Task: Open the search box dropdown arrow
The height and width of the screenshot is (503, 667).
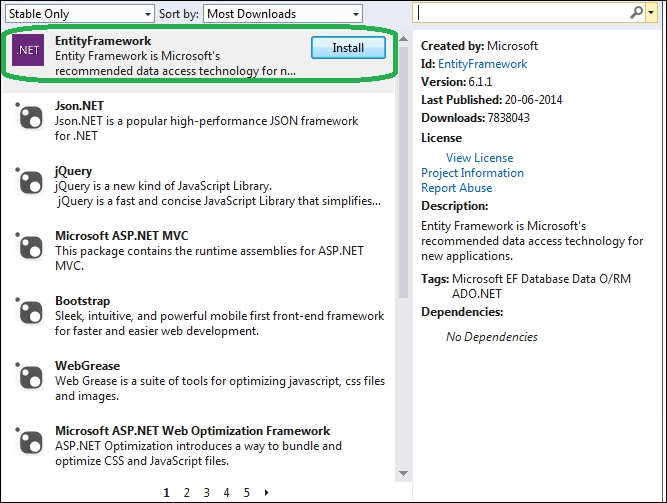Action: point(651,13)
